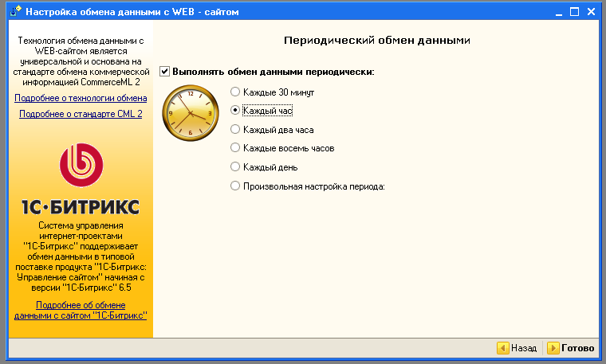
Task: Click the Периодический обмен данными heading
Action: (x=376, y=39)
